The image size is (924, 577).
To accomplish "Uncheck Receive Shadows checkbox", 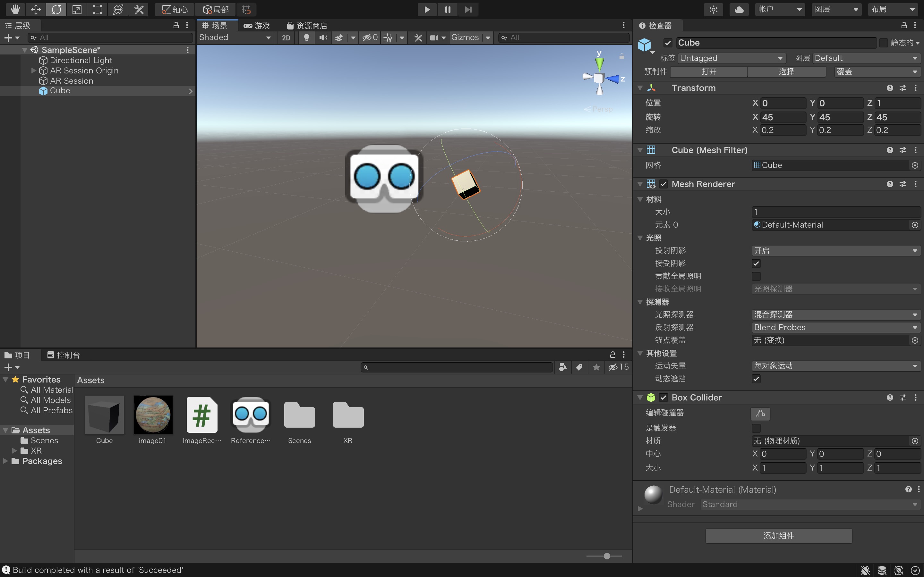I will click(x=756, y=263).
